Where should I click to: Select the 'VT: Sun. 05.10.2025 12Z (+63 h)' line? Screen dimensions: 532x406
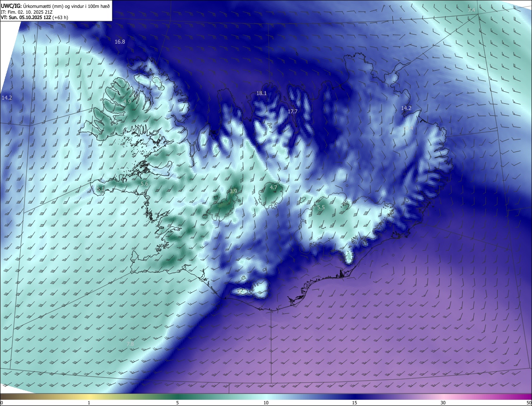pos(35,17)
